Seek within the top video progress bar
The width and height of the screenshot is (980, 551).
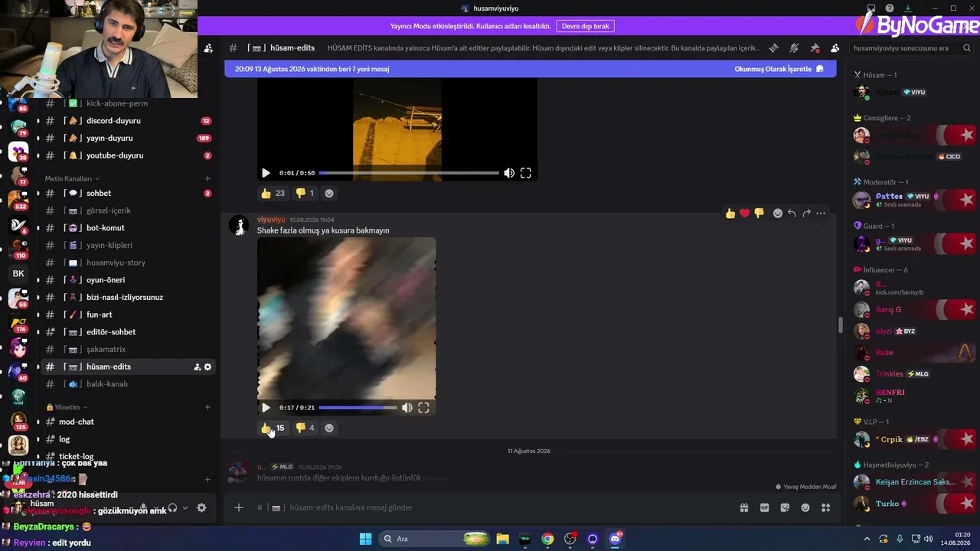pyautogui.click(x=409, y=173)
